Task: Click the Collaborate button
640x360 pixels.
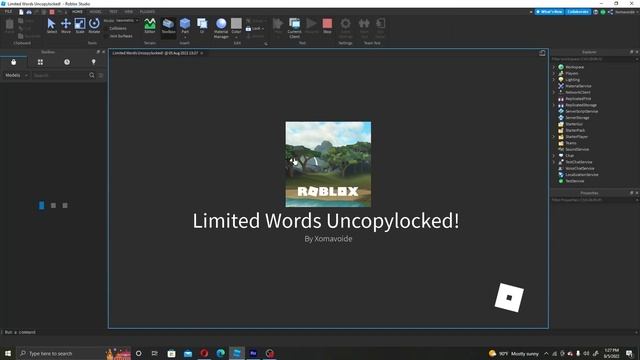Action: point(578,12)
